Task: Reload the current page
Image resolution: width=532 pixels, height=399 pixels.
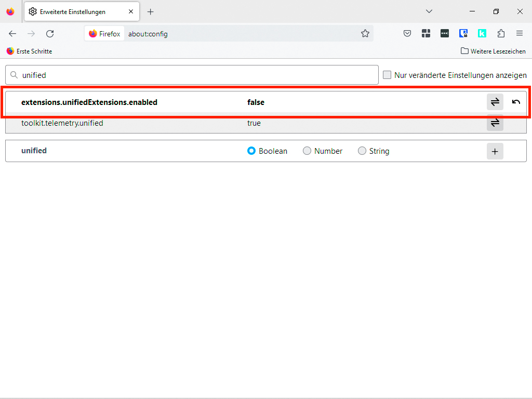Action: [x=50, y=34]
